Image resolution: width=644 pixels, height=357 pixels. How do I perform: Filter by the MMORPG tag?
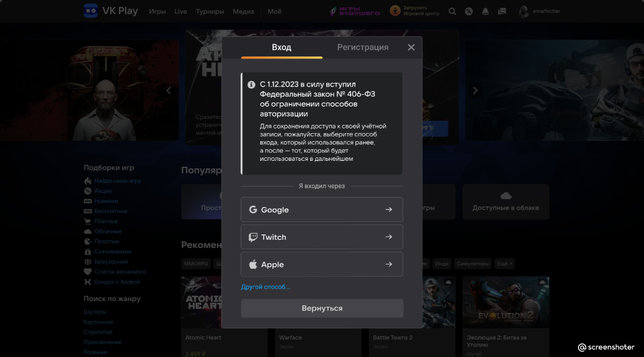pos(196,264)
